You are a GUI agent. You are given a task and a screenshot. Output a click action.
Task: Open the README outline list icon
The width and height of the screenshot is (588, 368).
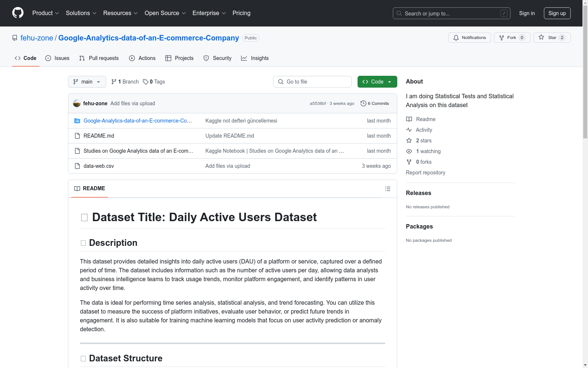click(388, 189)
